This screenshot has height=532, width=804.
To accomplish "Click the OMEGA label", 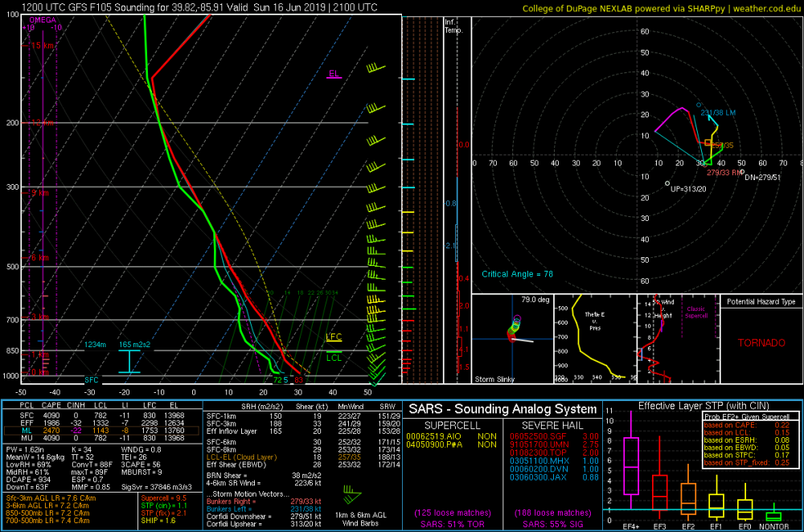I will (x=43, y=20).
